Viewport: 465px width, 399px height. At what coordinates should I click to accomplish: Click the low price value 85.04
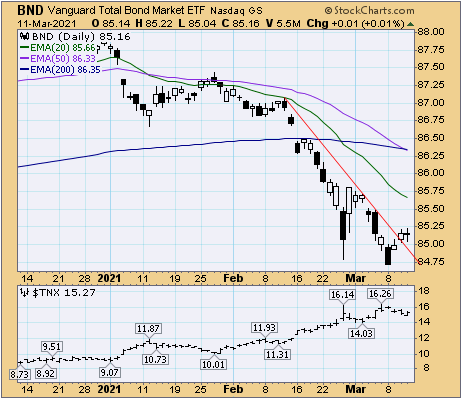tap(202, 24)
